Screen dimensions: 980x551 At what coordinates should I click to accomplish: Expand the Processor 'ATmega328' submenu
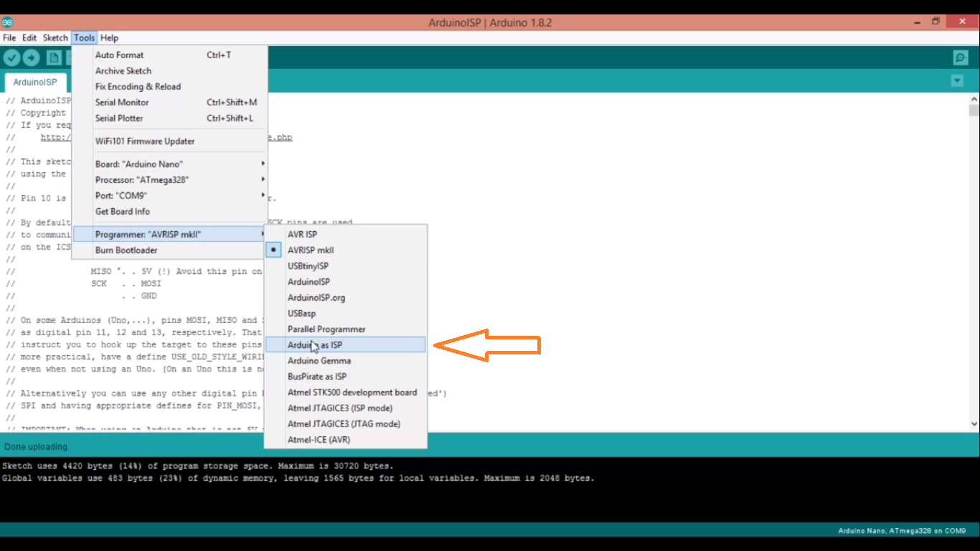pyautogui.click(x=143, y=179)
